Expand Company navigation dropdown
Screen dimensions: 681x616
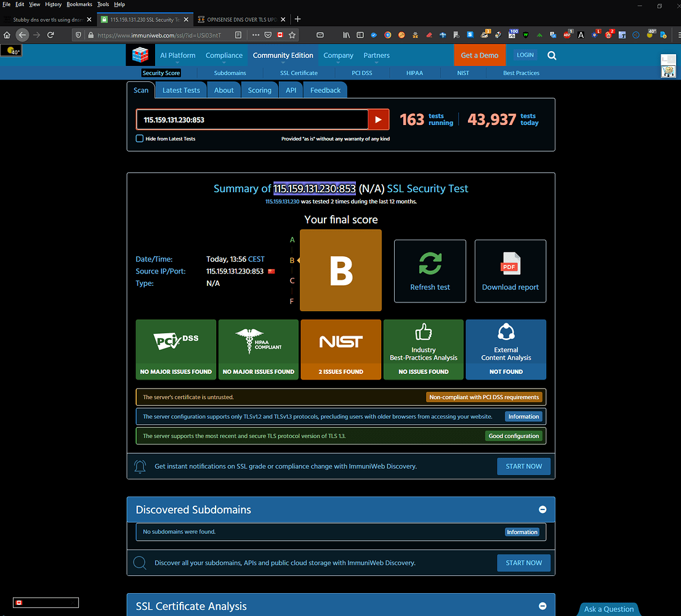pos(338,55)
